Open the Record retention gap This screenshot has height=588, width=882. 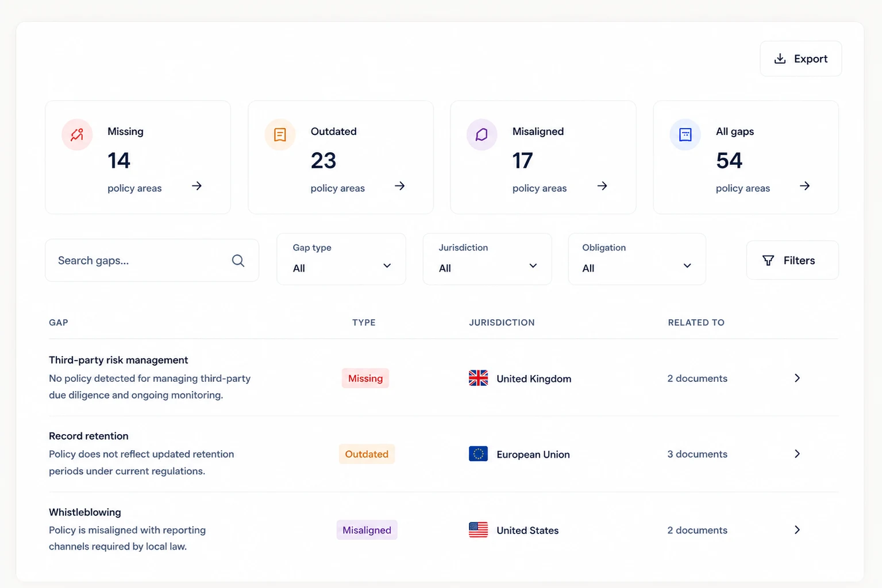point(88,436)
